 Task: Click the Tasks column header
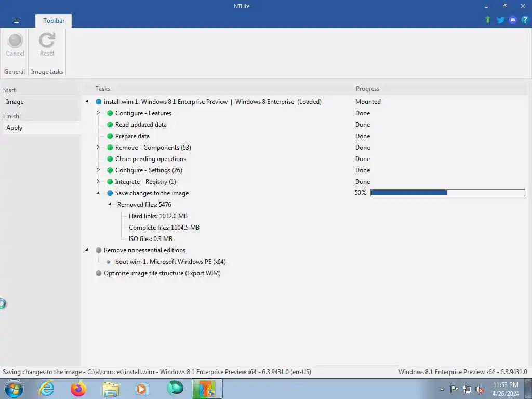click(x=102, y=88)
